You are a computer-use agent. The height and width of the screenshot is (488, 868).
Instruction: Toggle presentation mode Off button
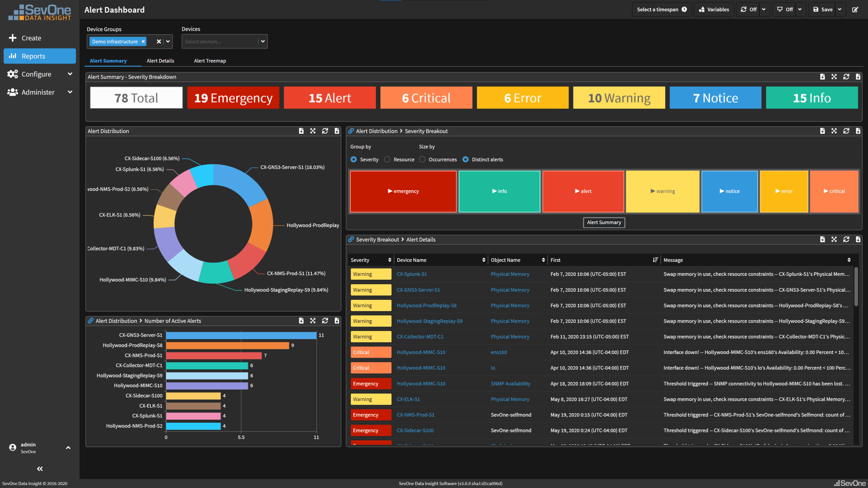click(x=785, y=9)
